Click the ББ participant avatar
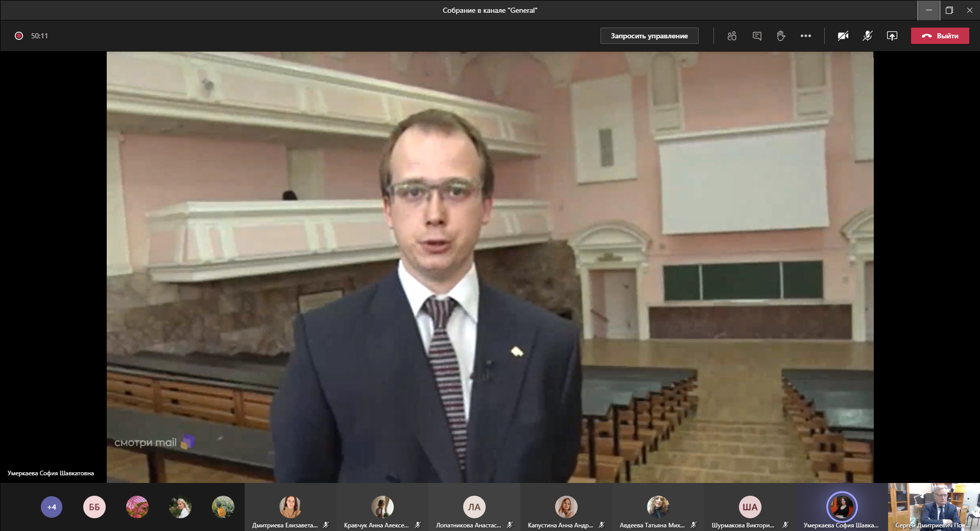This screenshot has height=531, width=980. [94, 507]
